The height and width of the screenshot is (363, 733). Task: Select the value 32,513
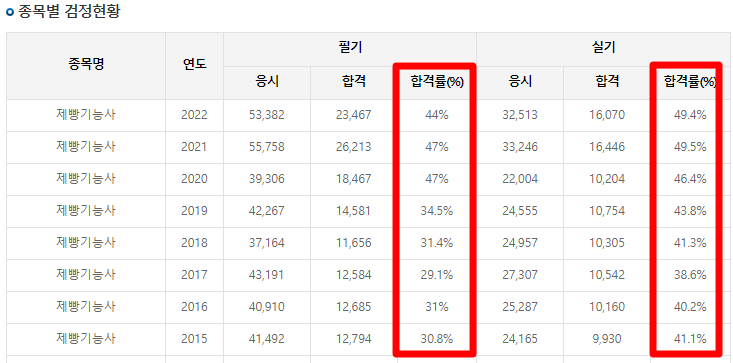[520, 115]
